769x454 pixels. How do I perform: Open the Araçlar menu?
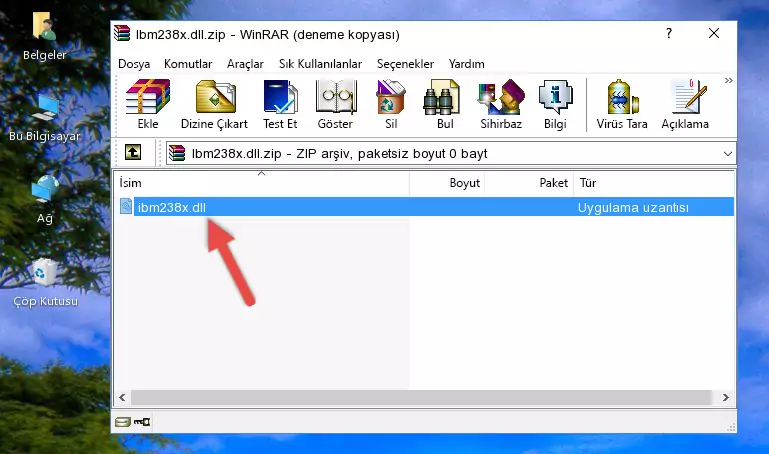point(245,64)
